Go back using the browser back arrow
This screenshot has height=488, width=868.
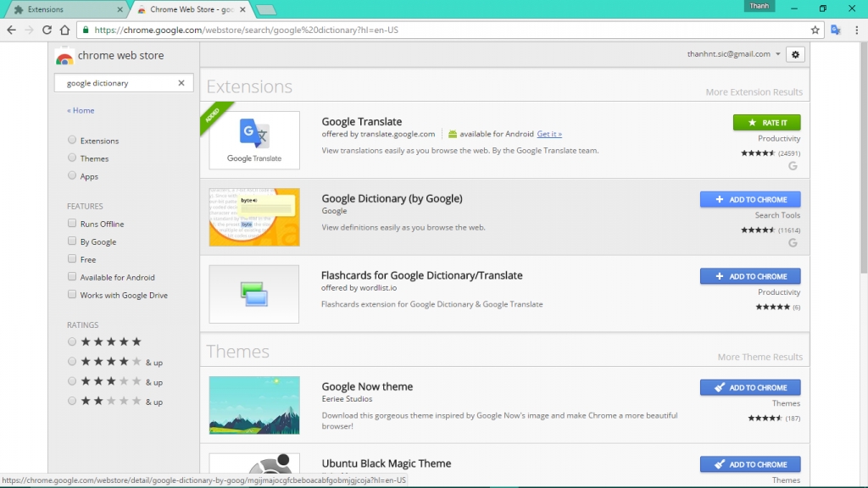(x=12, y=30)
